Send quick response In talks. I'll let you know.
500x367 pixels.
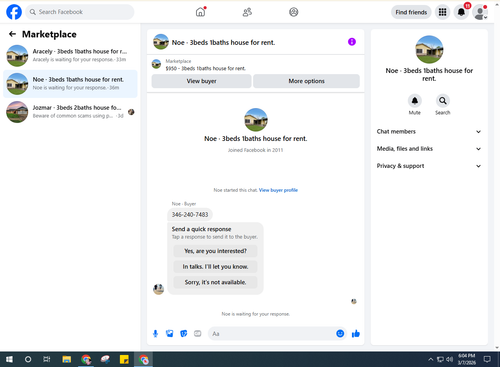point(215,267)
